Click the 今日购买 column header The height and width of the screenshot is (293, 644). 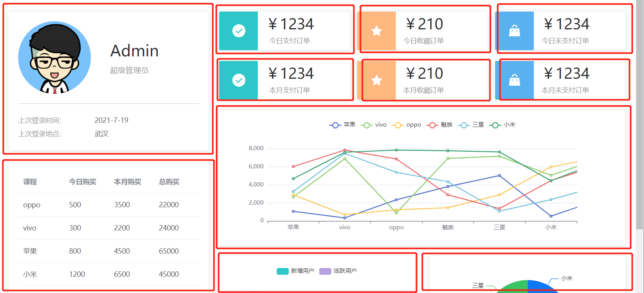(x=83, y=182)
